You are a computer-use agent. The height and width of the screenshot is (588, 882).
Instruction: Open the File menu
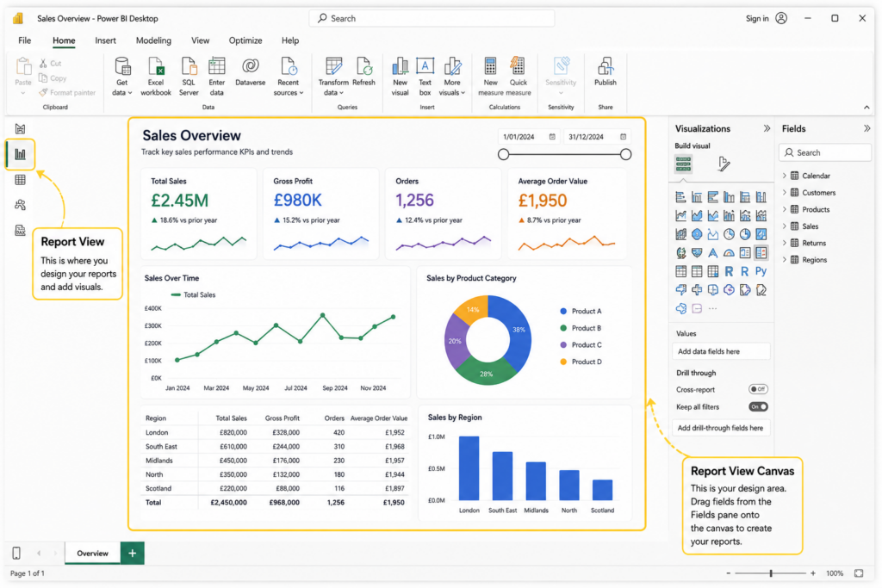[x=25, y=40]
